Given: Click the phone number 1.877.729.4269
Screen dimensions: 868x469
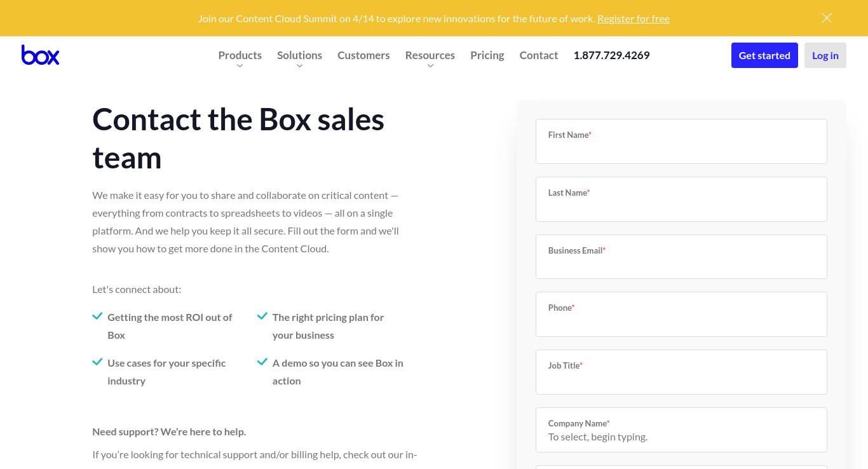Looking at the screenshot, I should (x=611, y=55).
